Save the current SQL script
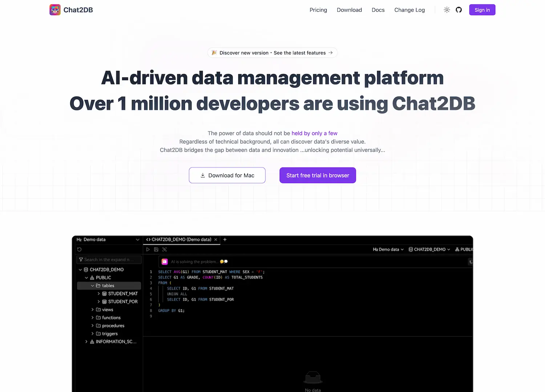 pyautogui.click(x=156, y=249)
